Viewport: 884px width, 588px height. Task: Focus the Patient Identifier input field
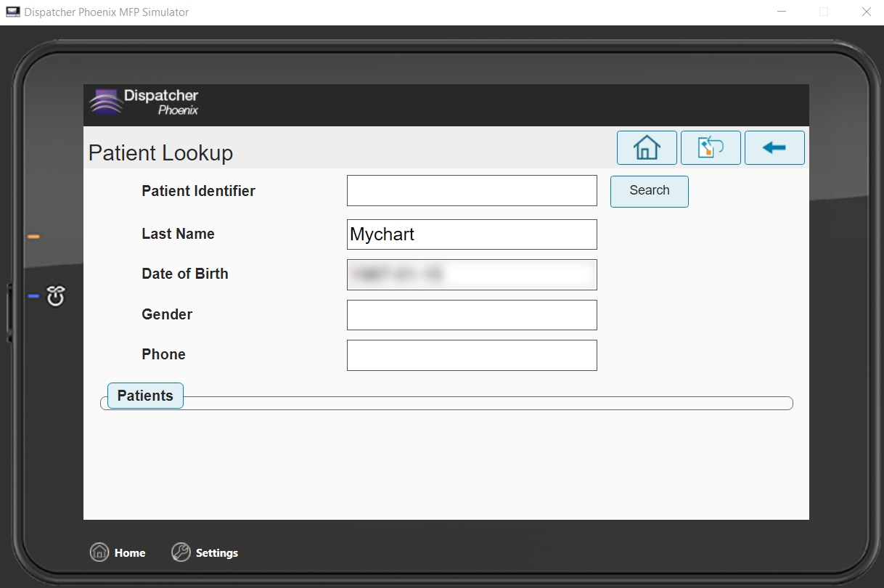pos(472,191)
